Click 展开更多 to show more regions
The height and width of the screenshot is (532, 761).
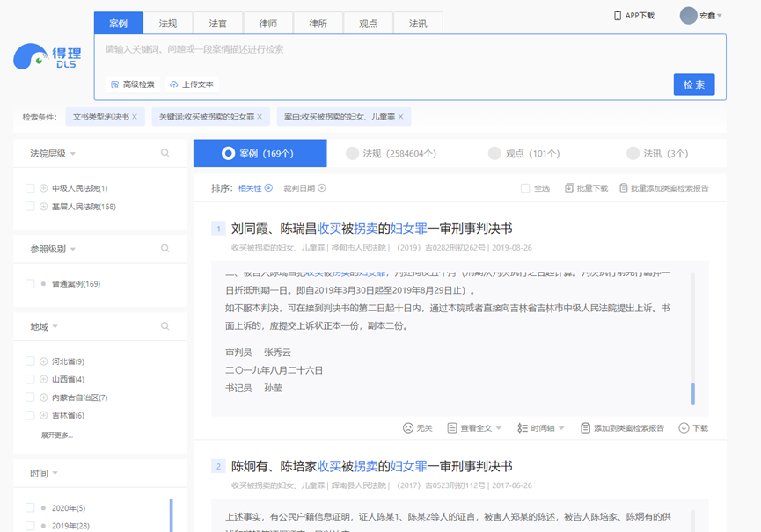(57, 435)
